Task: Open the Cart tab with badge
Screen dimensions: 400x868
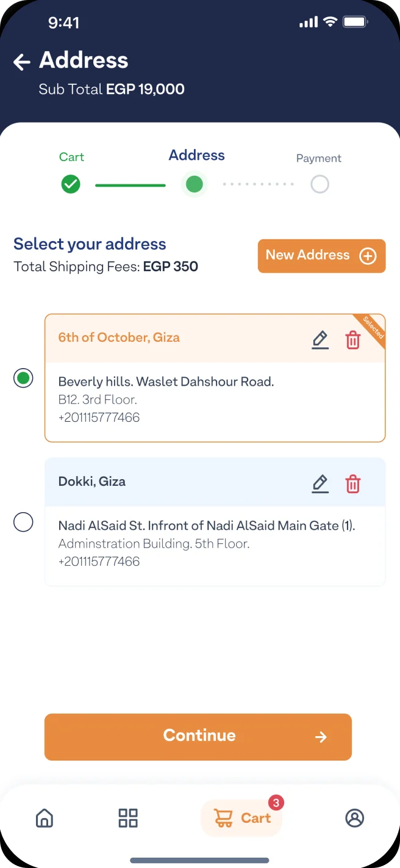Action: pyautogui.click(x=241, y=818)
